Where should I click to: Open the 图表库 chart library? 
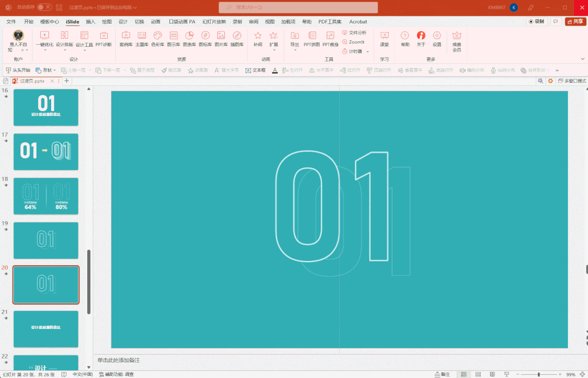(x=189, y=38)
